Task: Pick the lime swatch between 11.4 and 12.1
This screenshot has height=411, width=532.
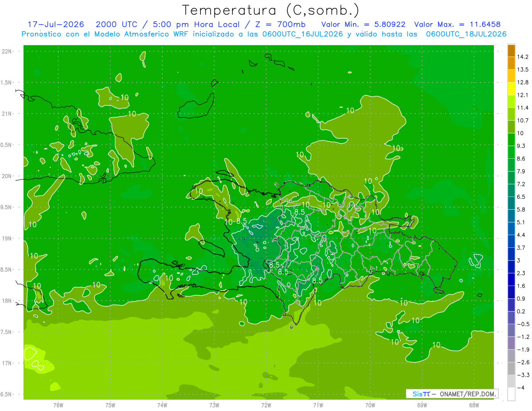Action: coord(511,102)
